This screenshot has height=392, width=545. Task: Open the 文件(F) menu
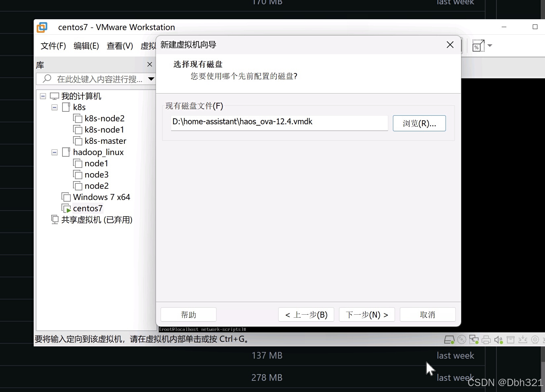(53, 46)
